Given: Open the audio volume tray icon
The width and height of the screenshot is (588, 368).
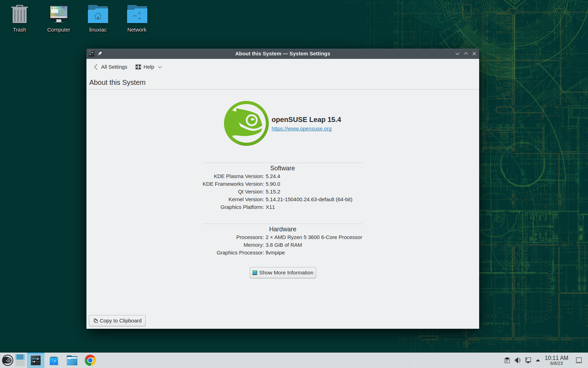Looking at the screenshot, I should point(518,360).
